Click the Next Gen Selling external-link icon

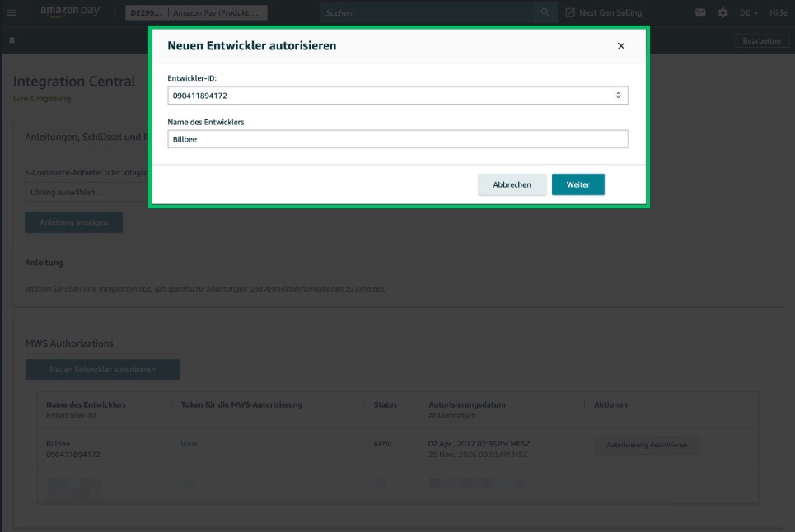[570, 12]
